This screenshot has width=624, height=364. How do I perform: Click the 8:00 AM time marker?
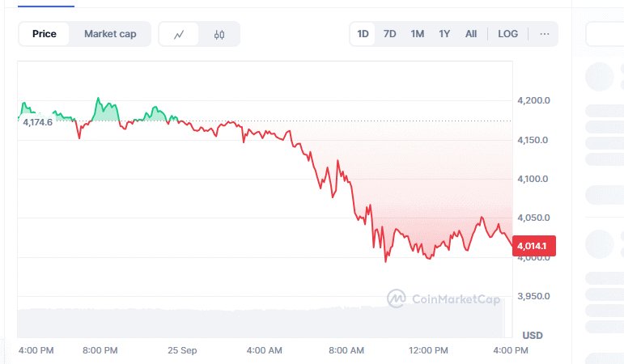pyautogui.click(x=346, y=350)
